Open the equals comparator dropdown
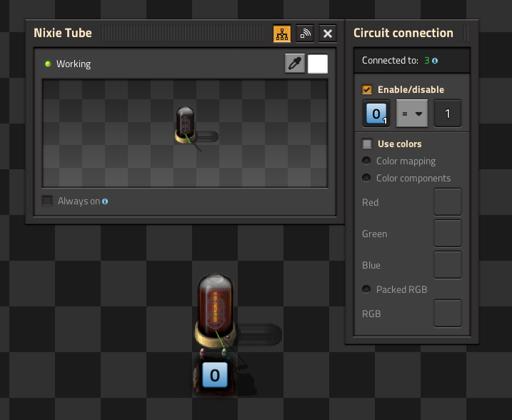 (x=411, y=114)
